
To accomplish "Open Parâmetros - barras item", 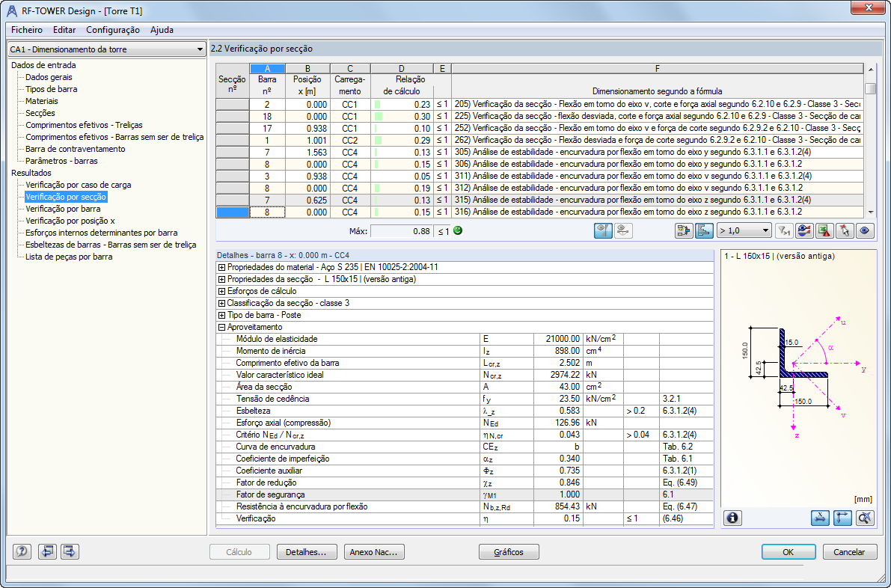I will [61, 161].
